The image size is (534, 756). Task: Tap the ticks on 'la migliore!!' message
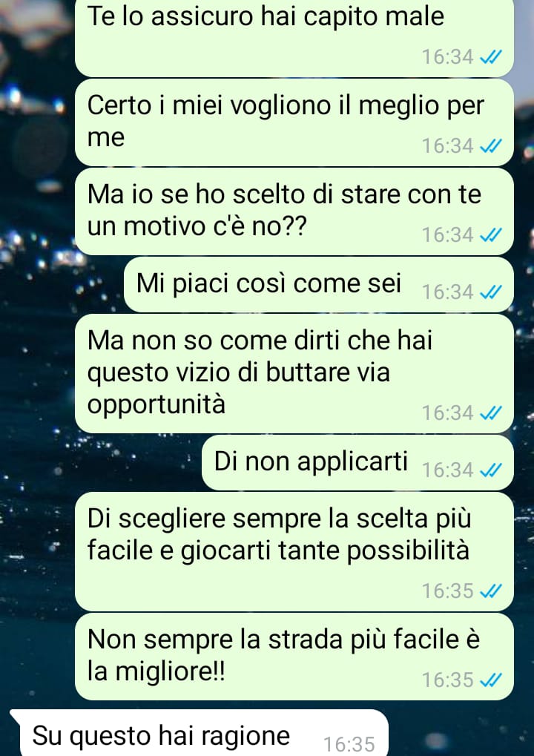[x=491, y=680]
